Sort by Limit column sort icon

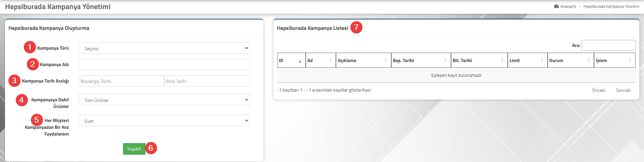pos(542,61)
